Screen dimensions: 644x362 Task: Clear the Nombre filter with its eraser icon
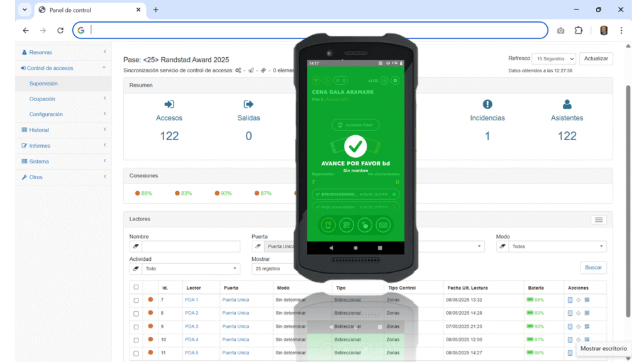point(136,246)
